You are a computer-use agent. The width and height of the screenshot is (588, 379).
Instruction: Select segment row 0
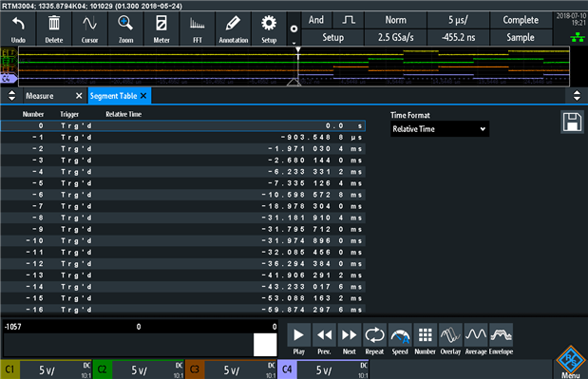pos(183,125)
